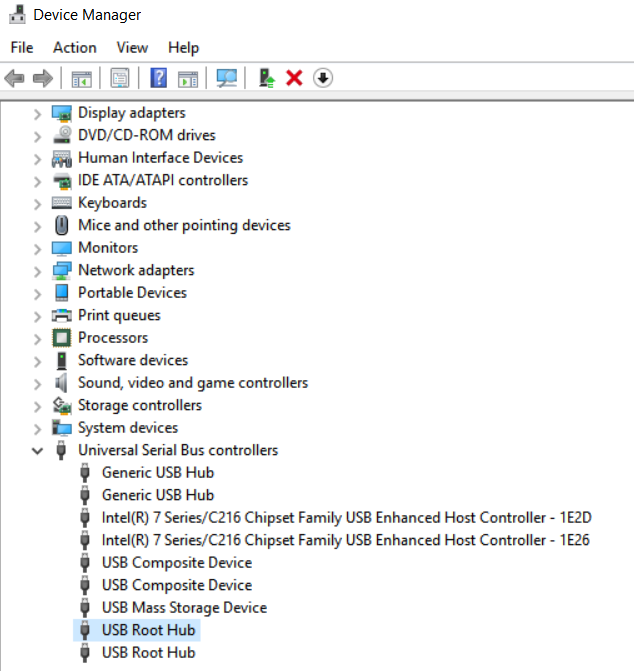Click the Show/Hide Action Pane toolbar icon
This screenshot has height=671, width=634.
(188, 79)
